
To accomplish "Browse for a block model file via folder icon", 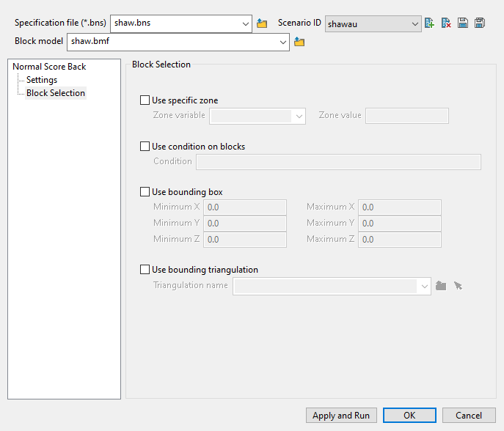I will click(299, 42).
